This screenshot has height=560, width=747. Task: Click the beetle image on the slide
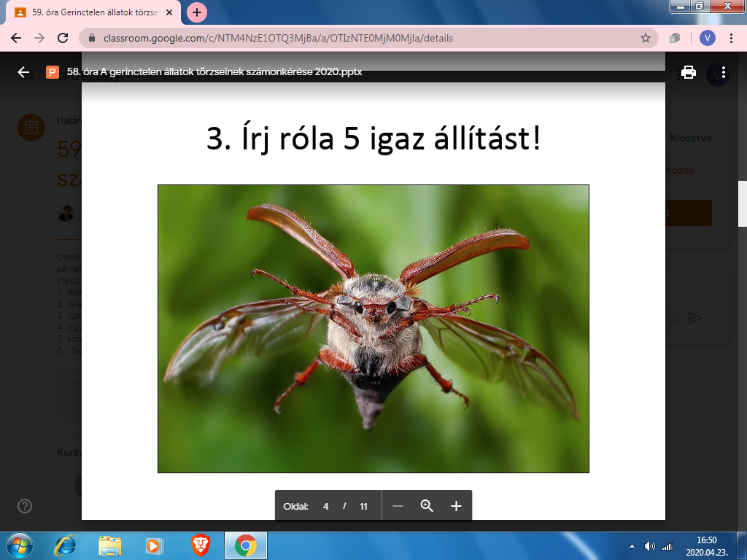373,328
